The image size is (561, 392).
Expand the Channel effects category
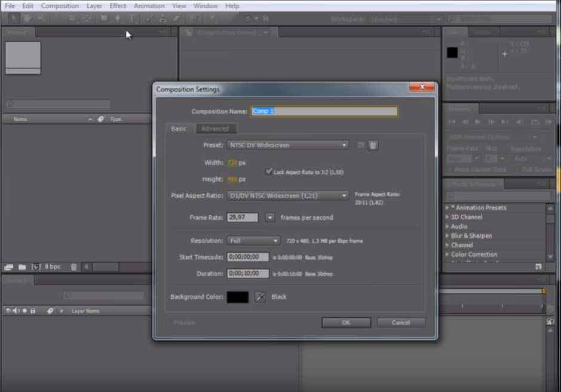click(447, 245)
